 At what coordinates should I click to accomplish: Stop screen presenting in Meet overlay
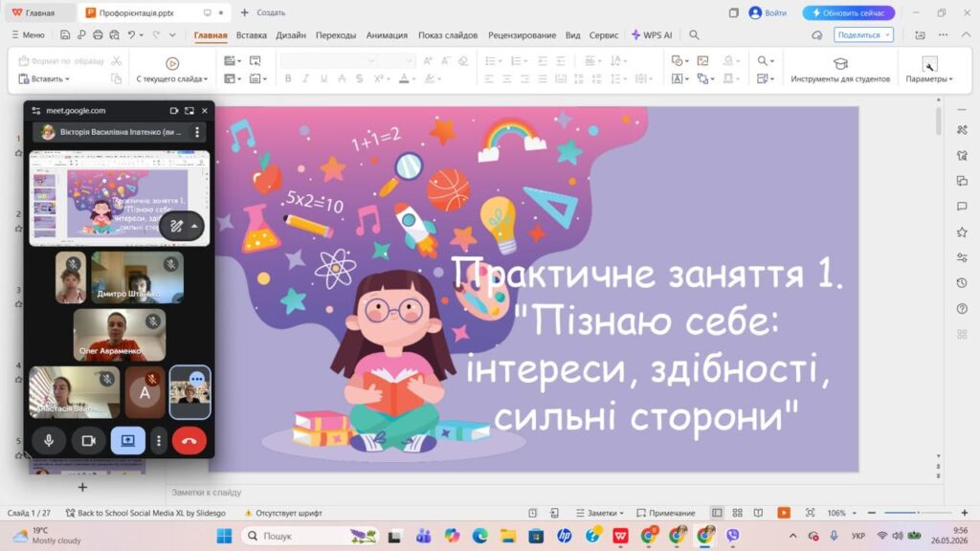127,440
